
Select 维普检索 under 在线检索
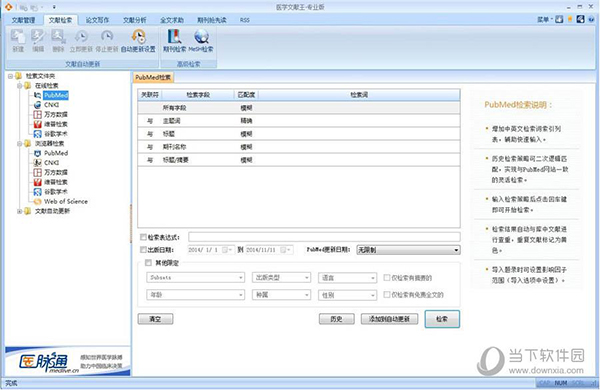point(55,124)
